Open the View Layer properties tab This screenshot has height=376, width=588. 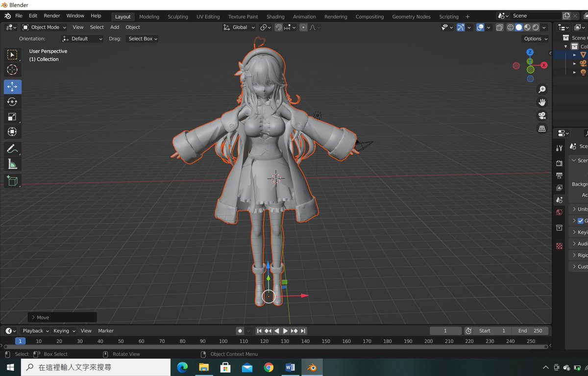[x=559, y=188]
